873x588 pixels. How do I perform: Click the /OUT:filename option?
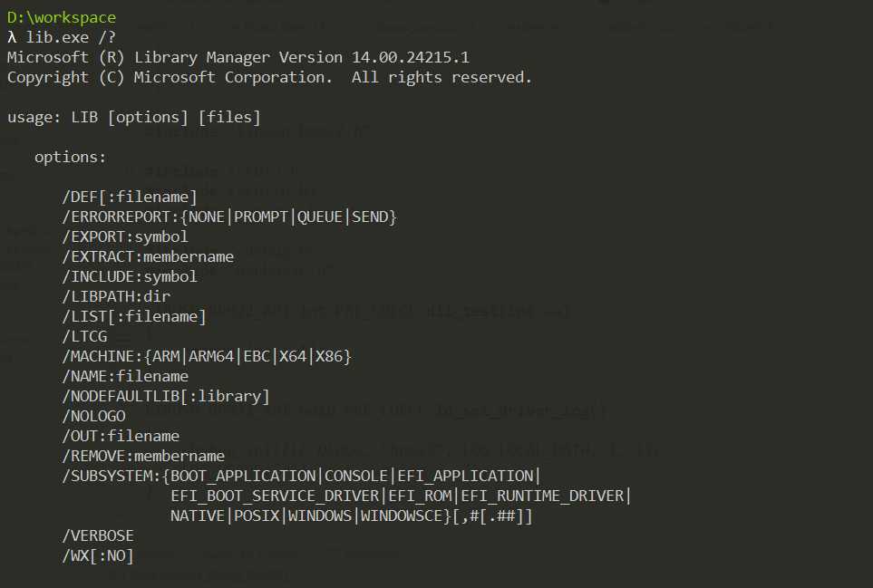pyautogui.click(x=121, y=436)
